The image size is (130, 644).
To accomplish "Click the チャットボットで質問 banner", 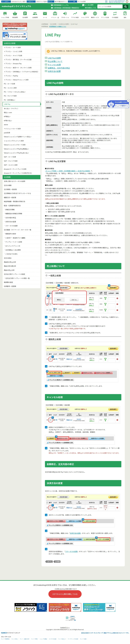I will pos(15,36).
